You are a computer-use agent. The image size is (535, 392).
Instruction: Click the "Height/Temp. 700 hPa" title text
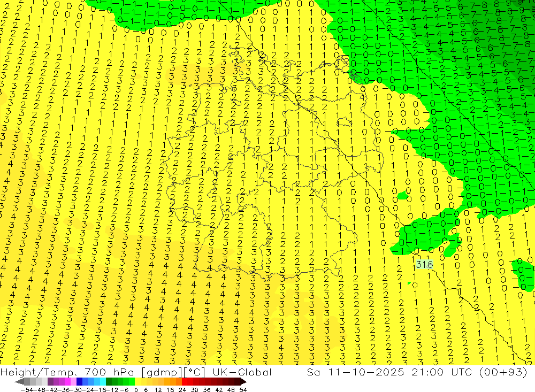click(68, 372)
